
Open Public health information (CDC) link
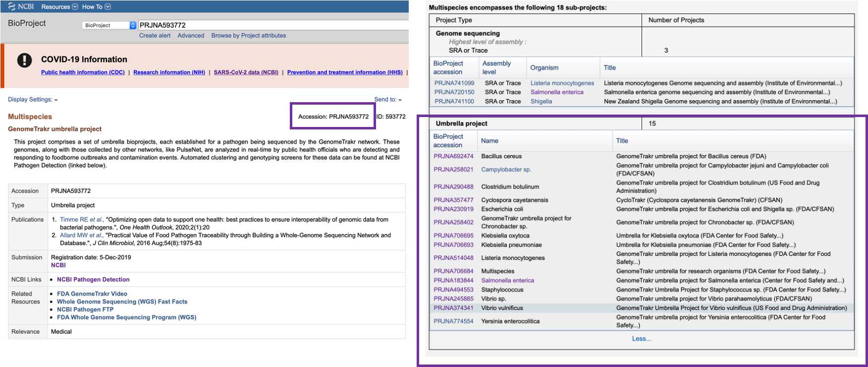click(x=83, y=72)
